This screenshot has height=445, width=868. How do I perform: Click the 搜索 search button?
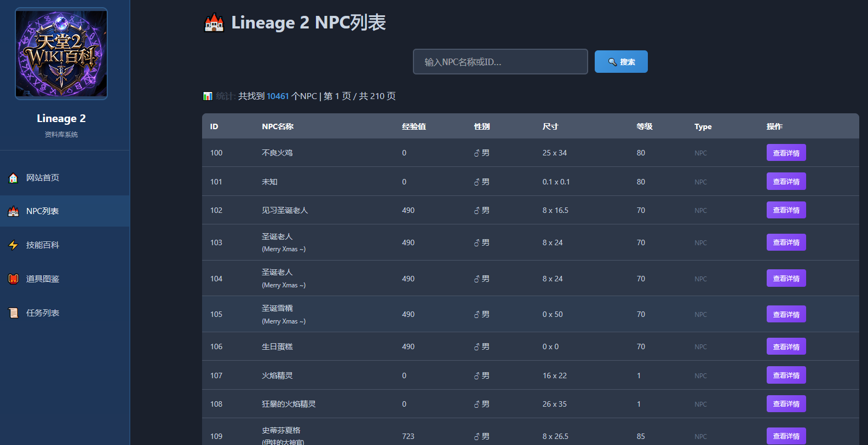[x=621, y=62]
